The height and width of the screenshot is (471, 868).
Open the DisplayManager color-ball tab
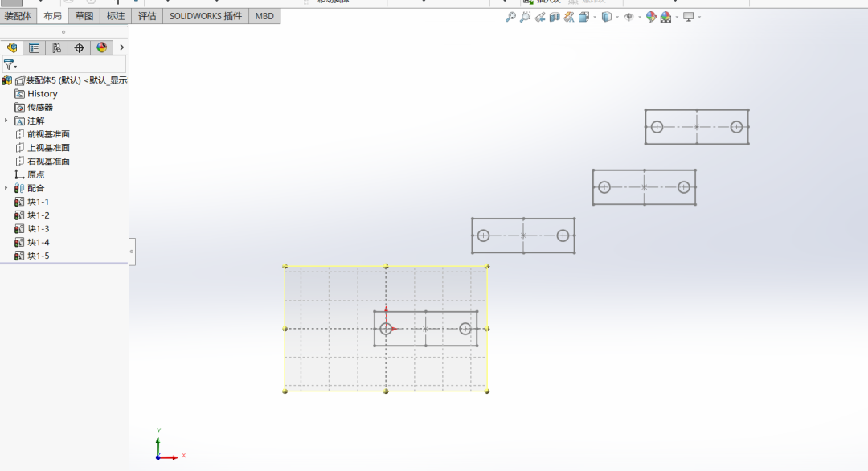tap(101, 48)
